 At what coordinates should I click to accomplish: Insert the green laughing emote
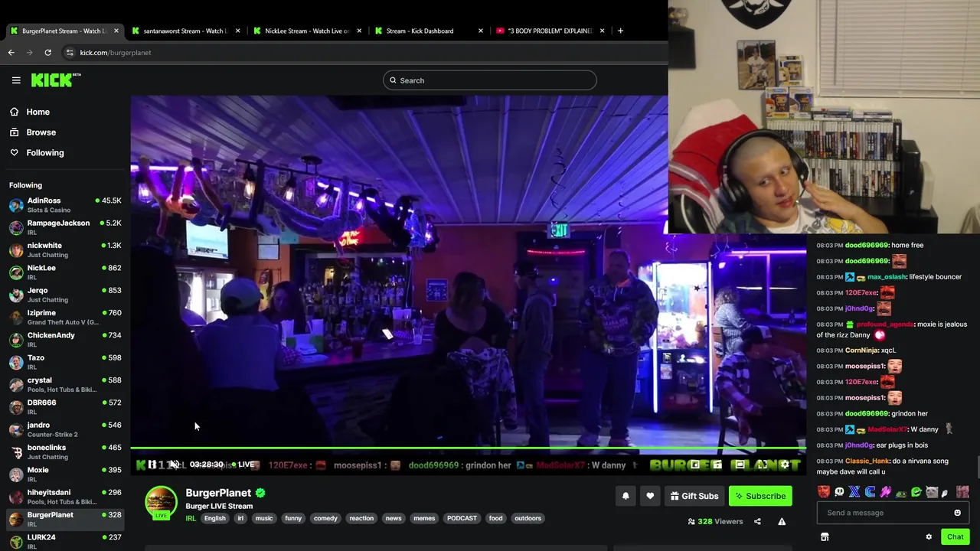coord(916,492)
